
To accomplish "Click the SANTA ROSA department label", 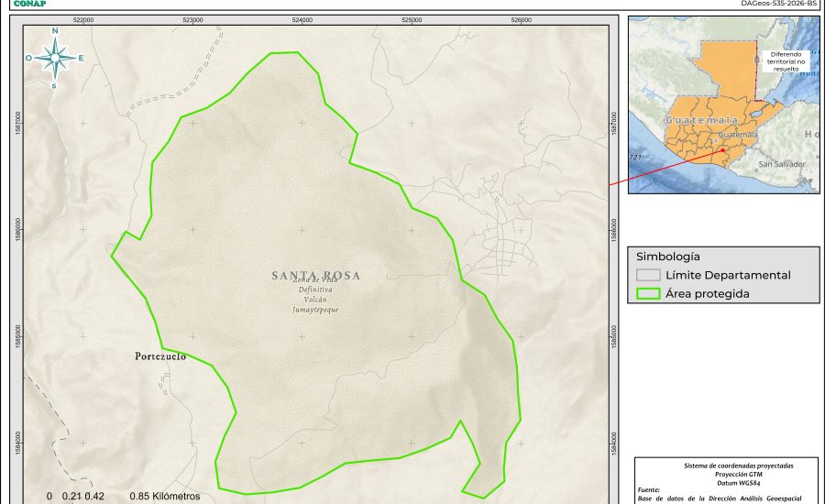I will tap(316, 275).
